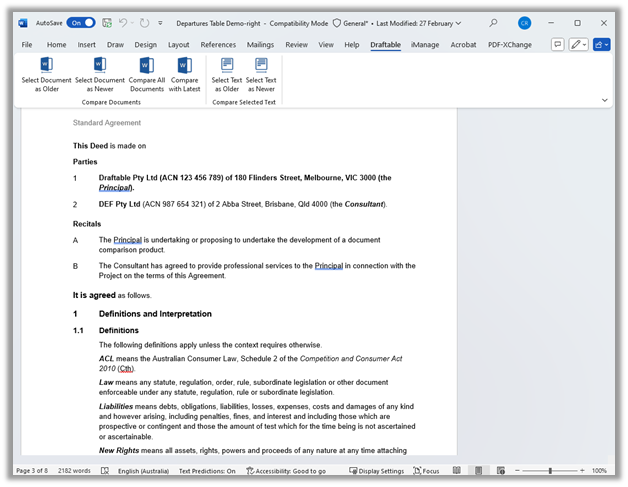Image resolution: width=628 pixels, height=487 pixels.
Task: Open the References ribbon tab
Action: 218,45
